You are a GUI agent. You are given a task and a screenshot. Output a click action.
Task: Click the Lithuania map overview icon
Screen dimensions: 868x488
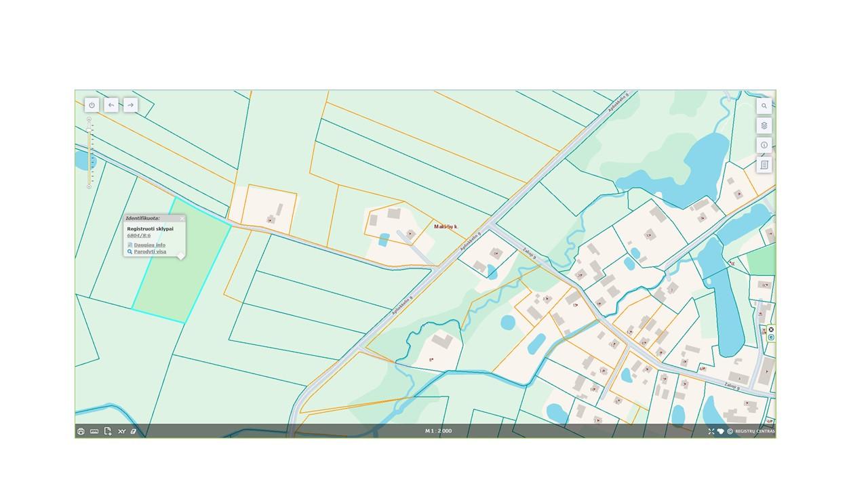(x=721, y=431)
